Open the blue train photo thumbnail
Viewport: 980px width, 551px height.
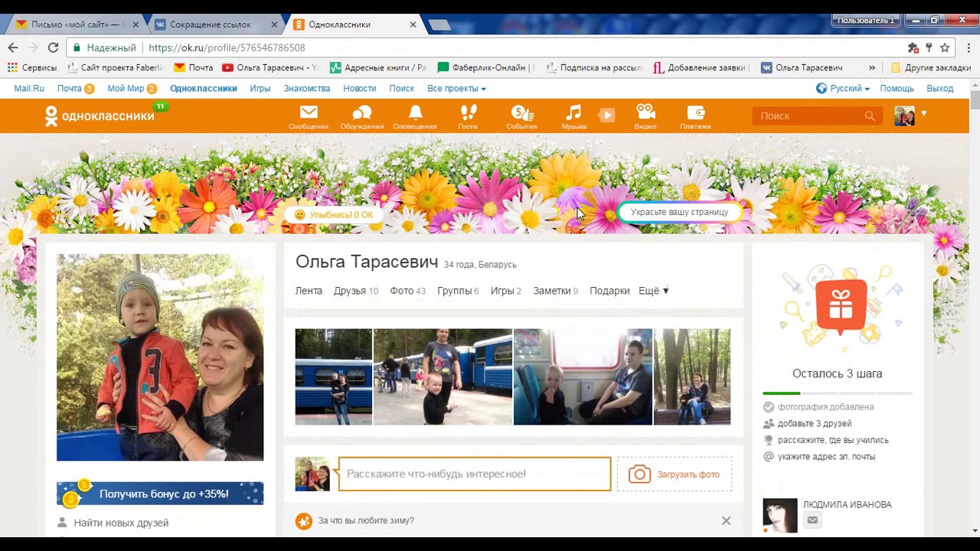334,377
